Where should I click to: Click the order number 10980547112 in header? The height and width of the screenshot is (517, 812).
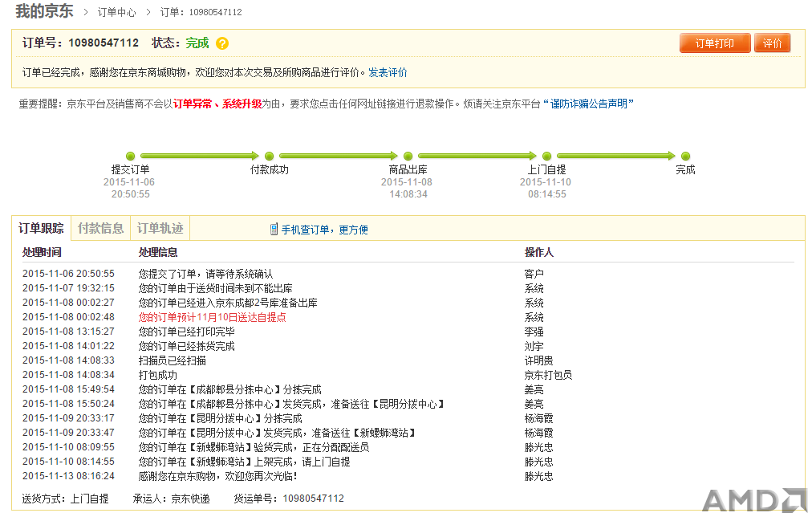pyautogui.click(x=104, y=43)
